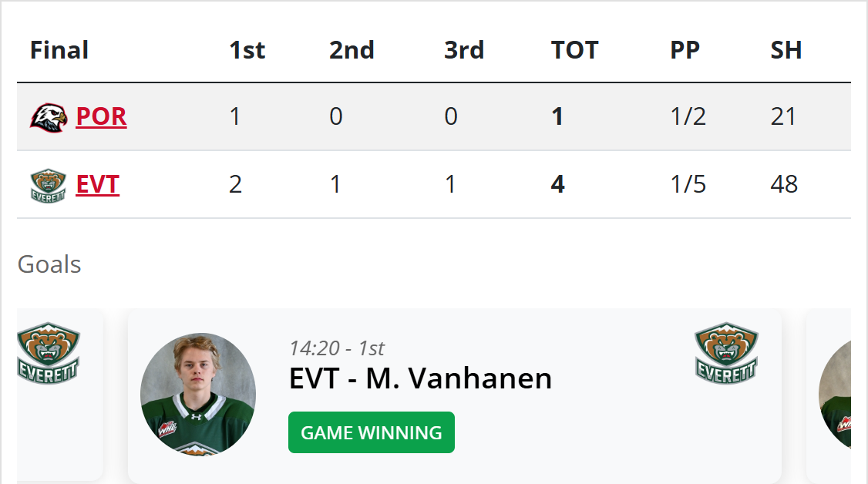
Task: Click the green GAME WINNING badge
Action: (372, 432)
